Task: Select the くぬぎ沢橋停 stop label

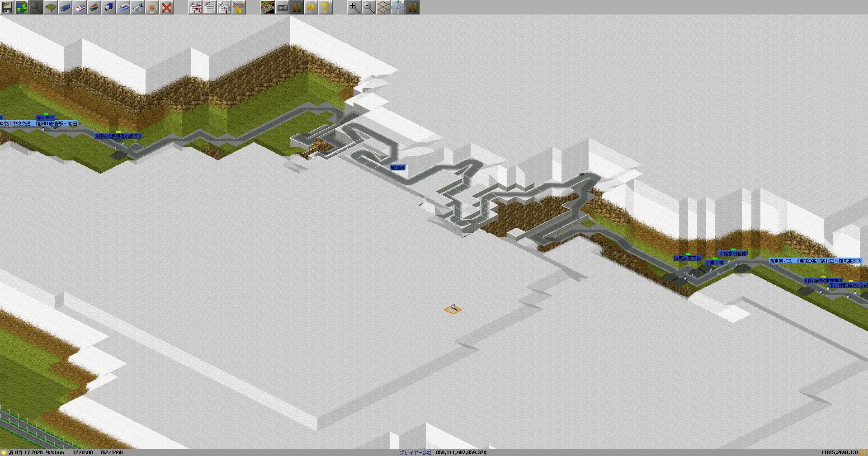Action: [x=733, y=254]
